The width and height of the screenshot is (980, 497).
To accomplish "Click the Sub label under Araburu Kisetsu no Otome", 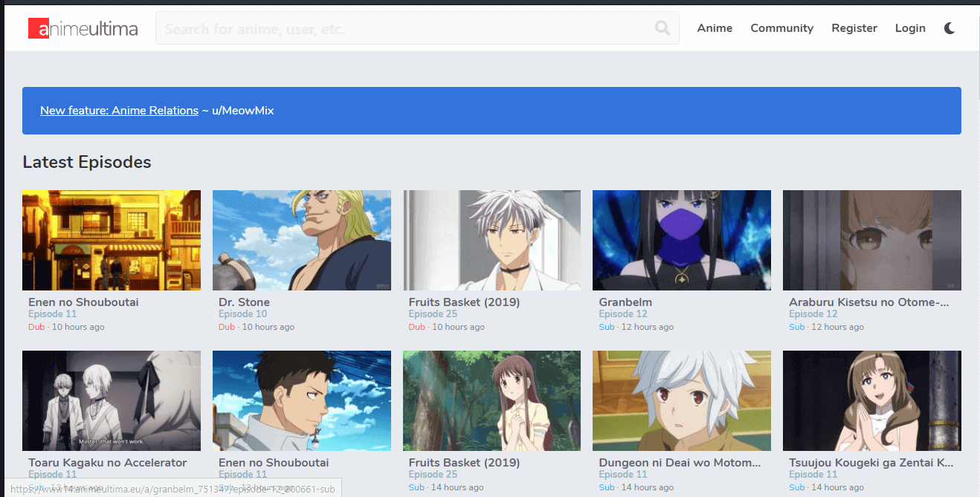I will point(797,327).
